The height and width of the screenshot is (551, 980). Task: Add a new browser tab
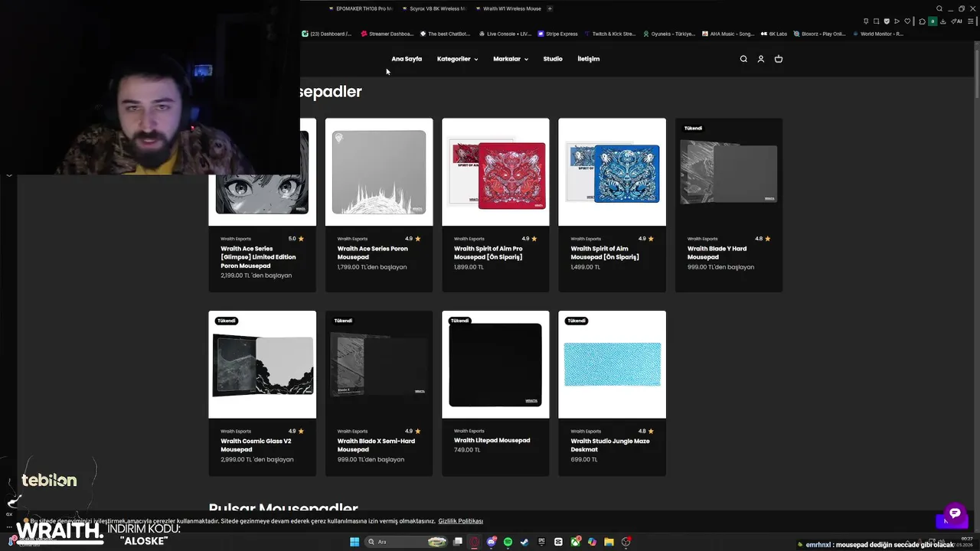point(550,8)
